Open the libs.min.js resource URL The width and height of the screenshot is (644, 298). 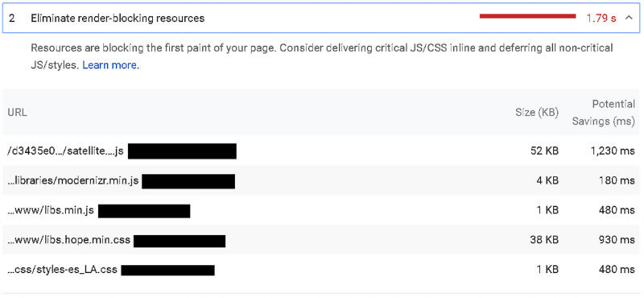[x=51, y=210]
